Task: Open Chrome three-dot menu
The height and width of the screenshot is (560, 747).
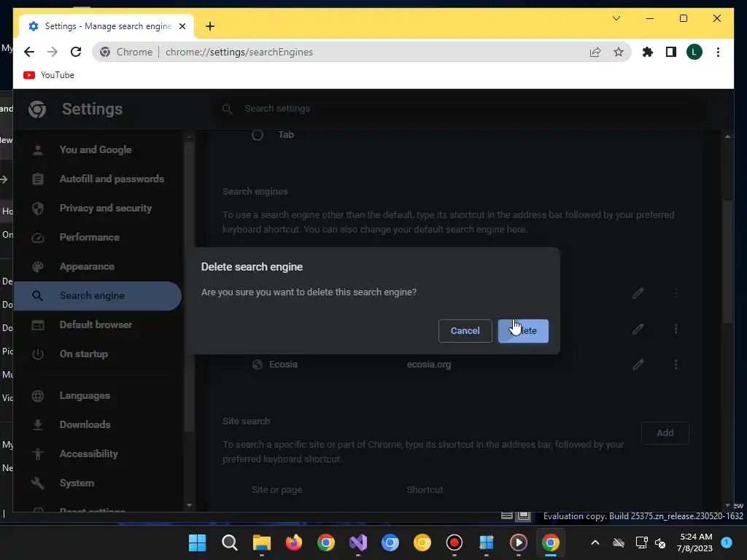Action: tap(718, 52)
